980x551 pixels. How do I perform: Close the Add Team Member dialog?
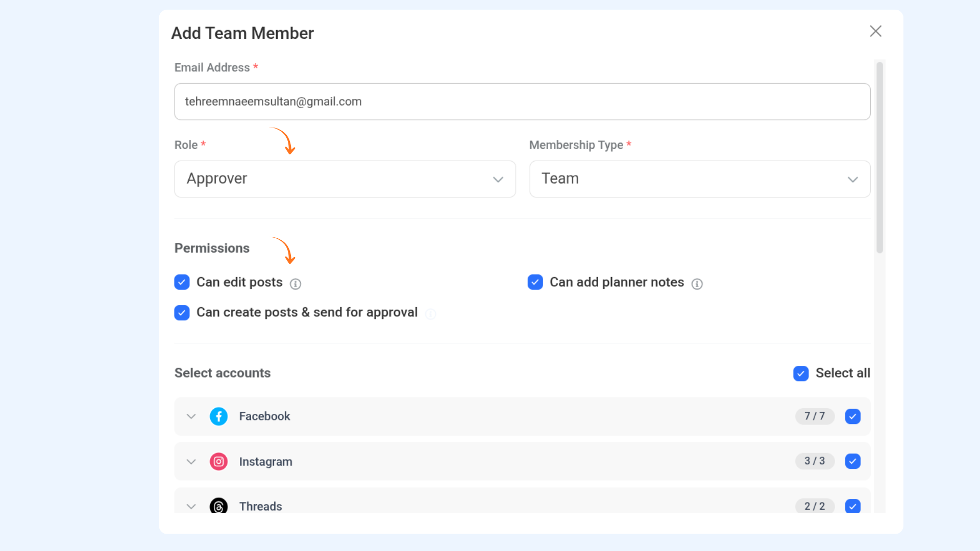tap(875, 32)
